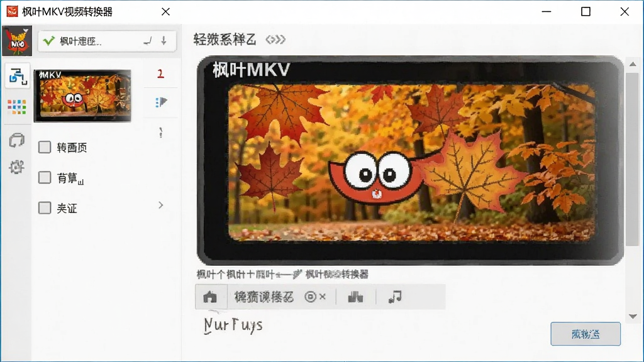Minimize the application window
644x362 pixels.
(x=547, y=11)
